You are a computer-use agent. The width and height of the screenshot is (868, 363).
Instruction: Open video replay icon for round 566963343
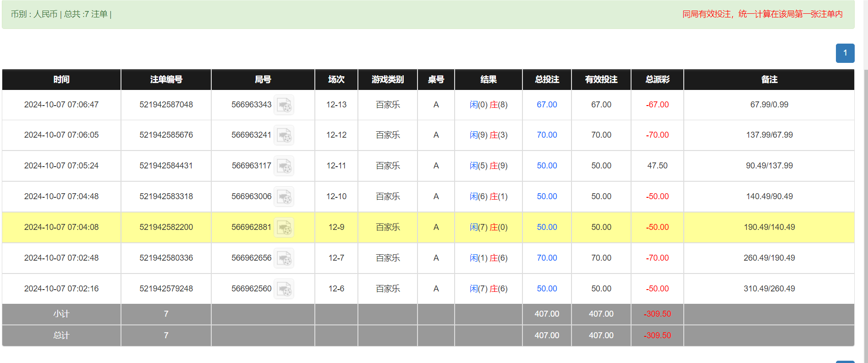(x=284, y=105)
